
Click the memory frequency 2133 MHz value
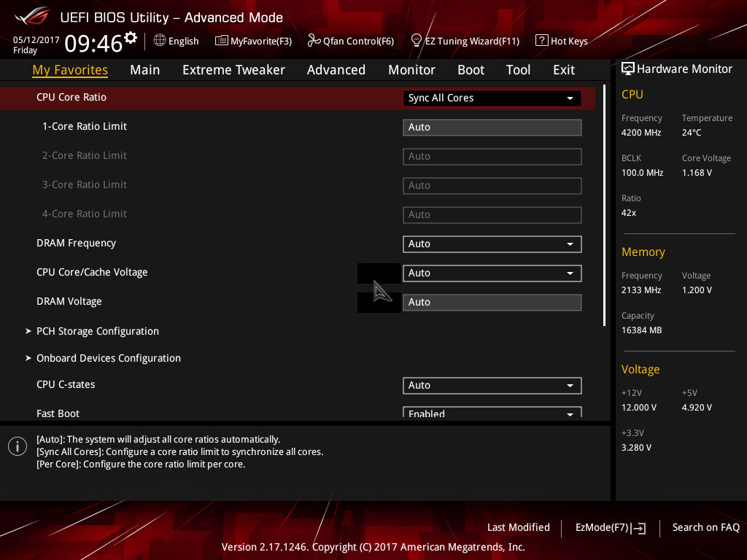coord(641,290)
